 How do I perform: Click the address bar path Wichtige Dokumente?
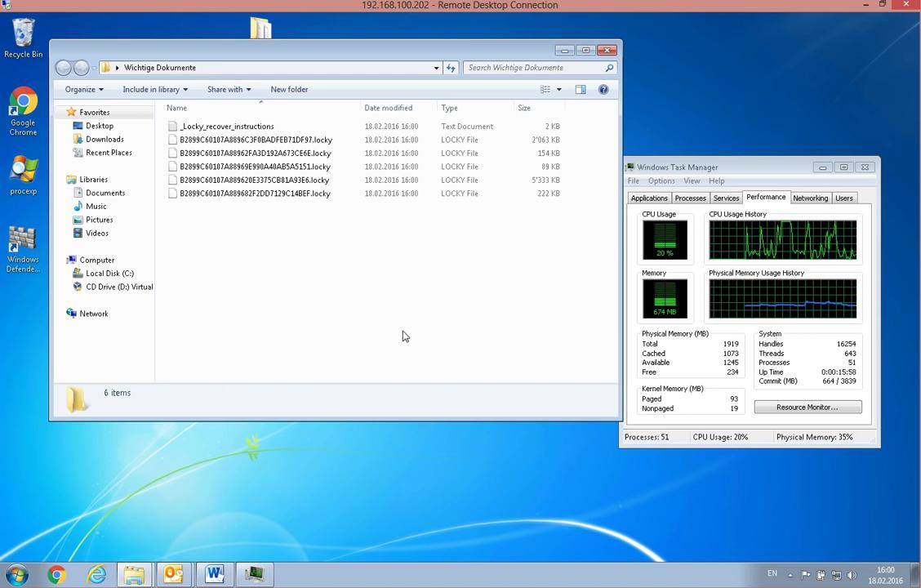[160, 68]
